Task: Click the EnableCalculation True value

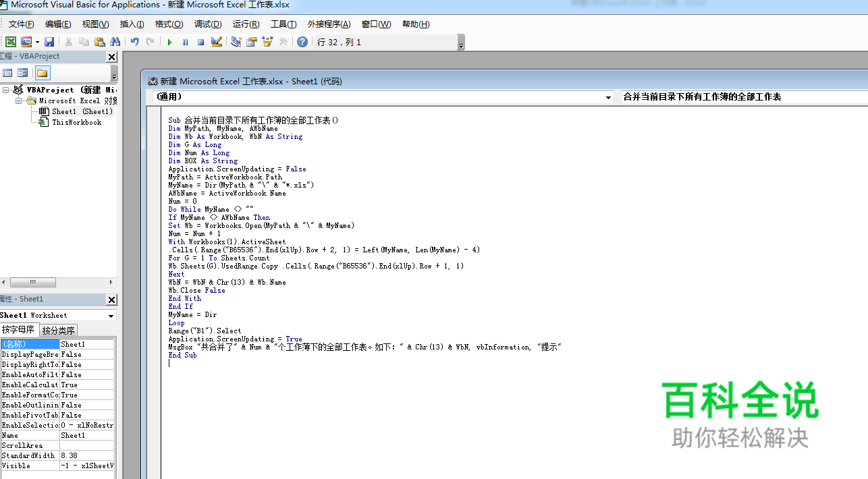Action: coord(88,385)
